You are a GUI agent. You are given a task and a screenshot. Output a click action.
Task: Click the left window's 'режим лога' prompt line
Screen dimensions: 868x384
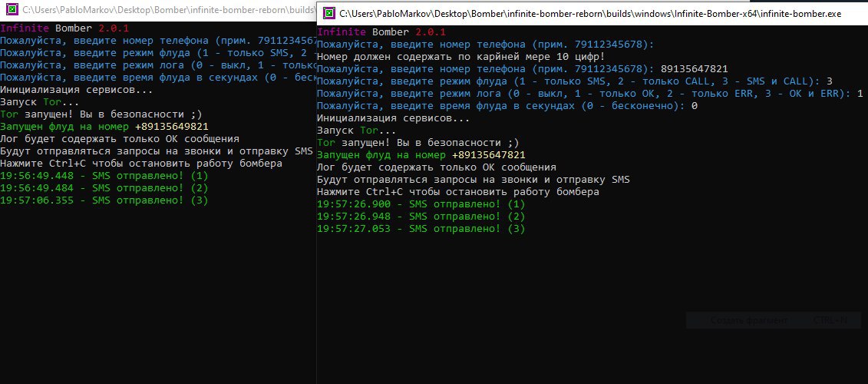[x=158, y=65]
